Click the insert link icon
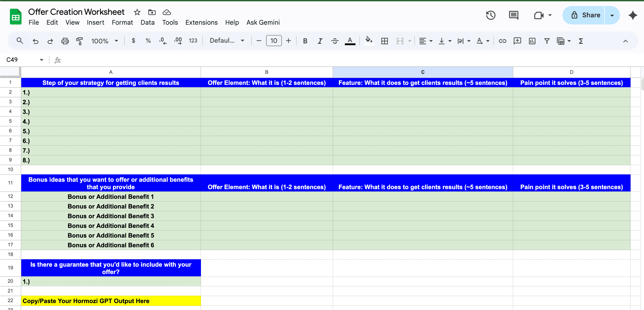Image resolution: width=644 pixels, height=310 pixels. click(x=502, y=41)
